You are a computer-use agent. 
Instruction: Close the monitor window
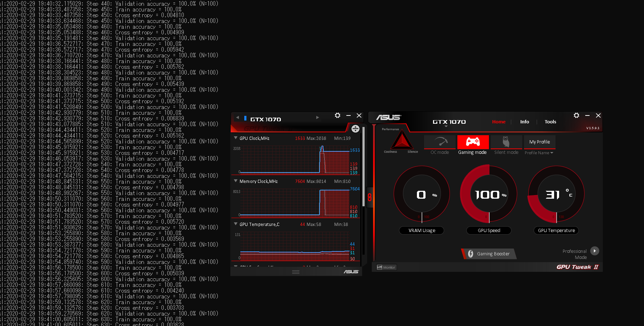[359, 115]
